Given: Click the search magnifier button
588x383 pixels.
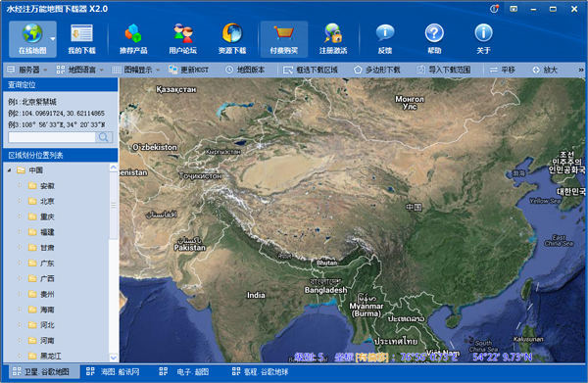Looking at the screenshot, I should click(104, 137).
